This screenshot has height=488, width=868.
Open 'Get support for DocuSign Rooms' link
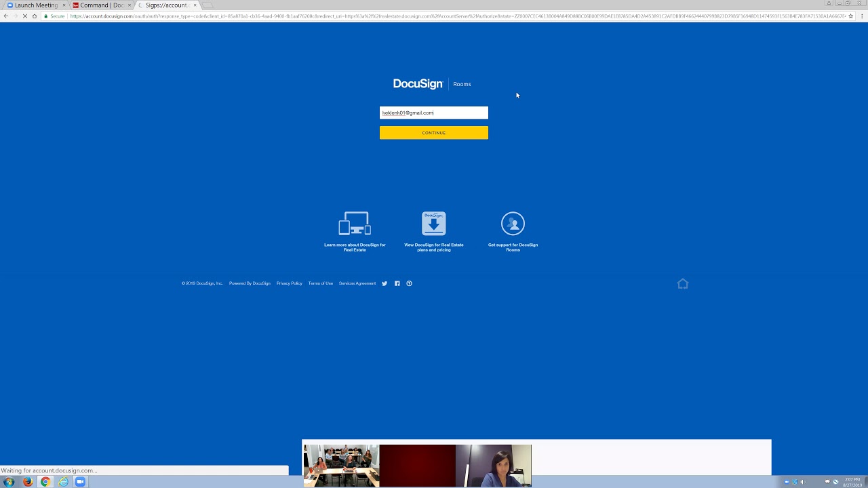tap(513, 247)
